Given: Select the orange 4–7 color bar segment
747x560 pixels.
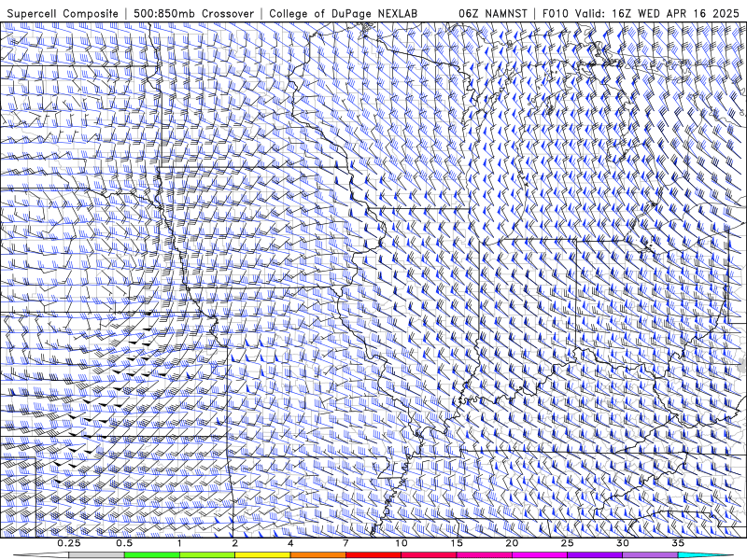Looking at the screenshot, I should click(x=317, y=555).
